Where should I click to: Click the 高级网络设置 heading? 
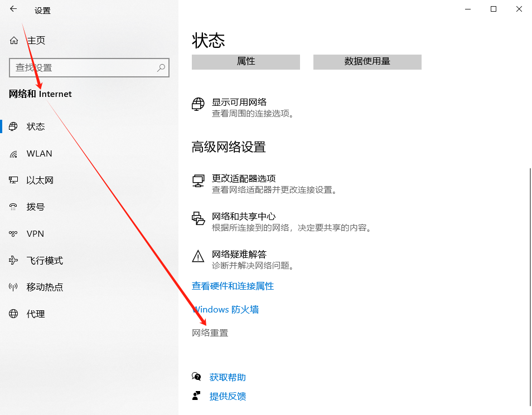coord(229,147)
